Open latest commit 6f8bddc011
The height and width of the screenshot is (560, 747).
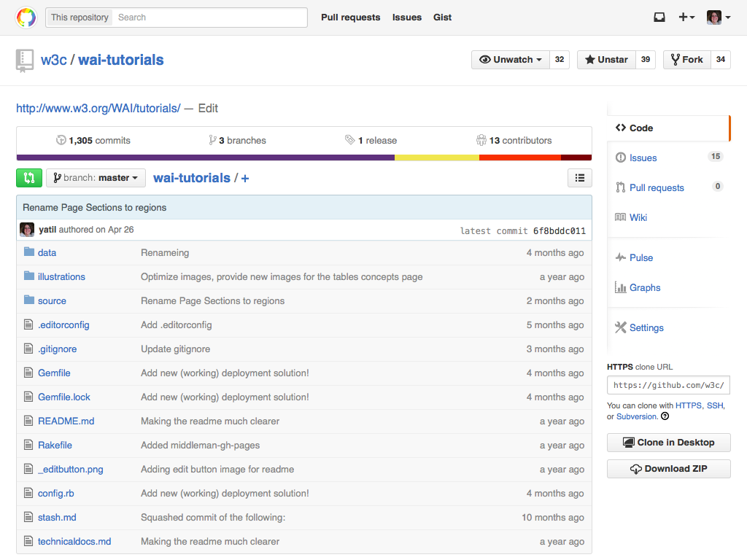(560, 231)
